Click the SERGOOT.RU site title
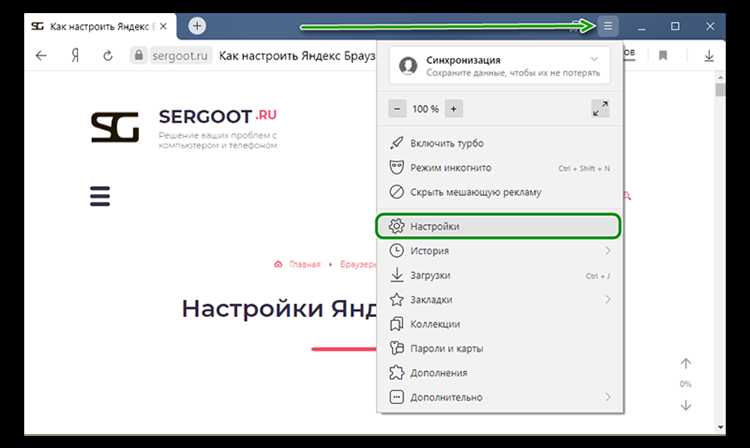Viewport: 750px width, 448px height. tap(218, 116)
